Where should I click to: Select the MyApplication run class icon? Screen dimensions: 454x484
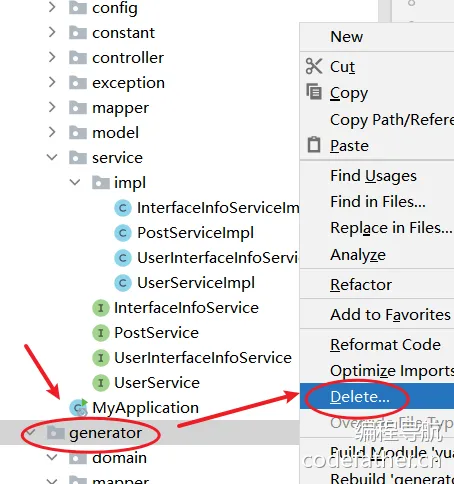click(x=79, y=408)
